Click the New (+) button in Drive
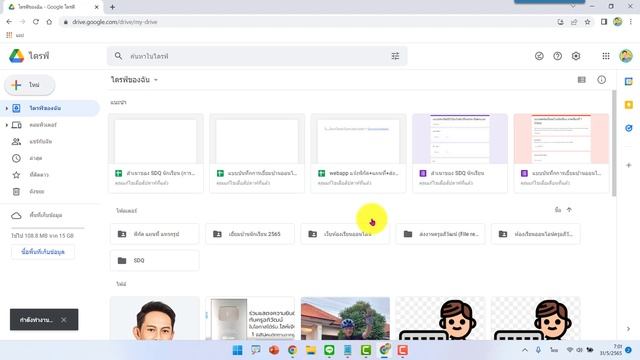Viewport: 640px width, 360px height. pos(29,85)
